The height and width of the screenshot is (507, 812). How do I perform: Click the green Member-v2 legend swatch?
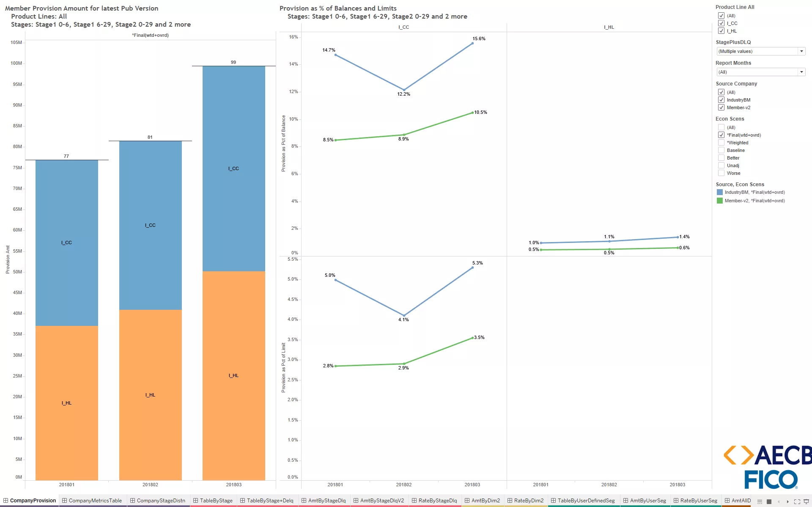720,201
